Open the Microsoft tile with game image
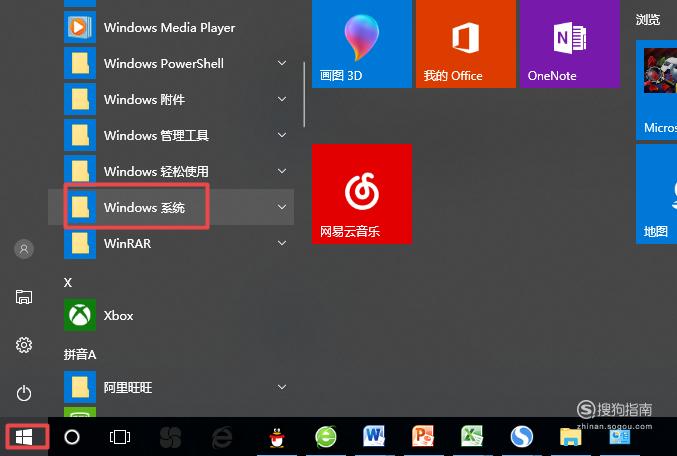This screenshot has width=677, height=456. point(657,90)
